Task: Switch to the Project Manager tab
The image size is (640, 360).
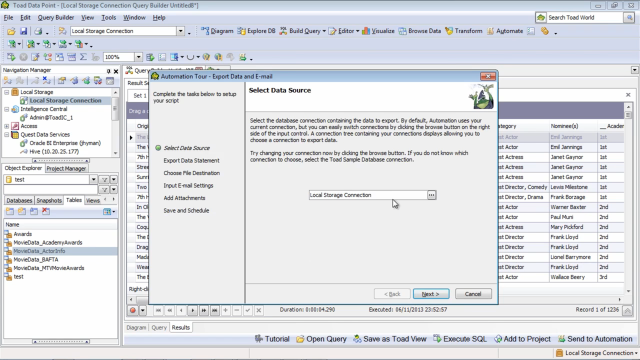Action: pyautogui.click(x=66, y=169)
